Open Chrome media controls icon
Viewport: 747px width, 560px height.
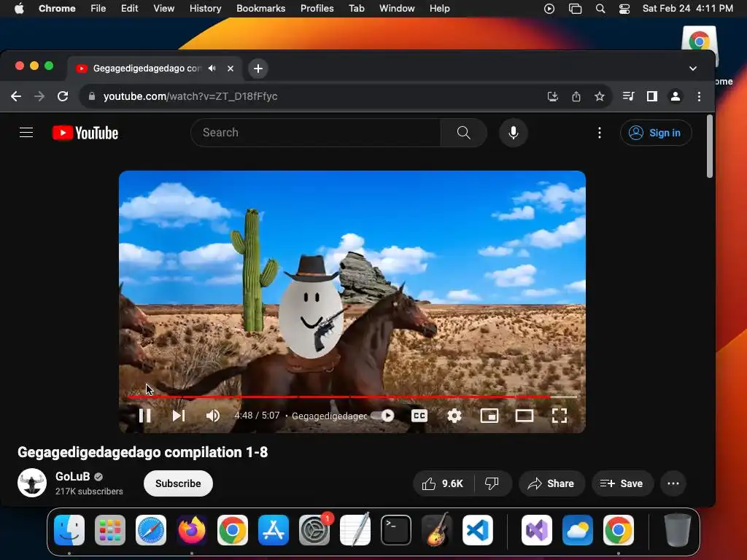pos(628,96)
